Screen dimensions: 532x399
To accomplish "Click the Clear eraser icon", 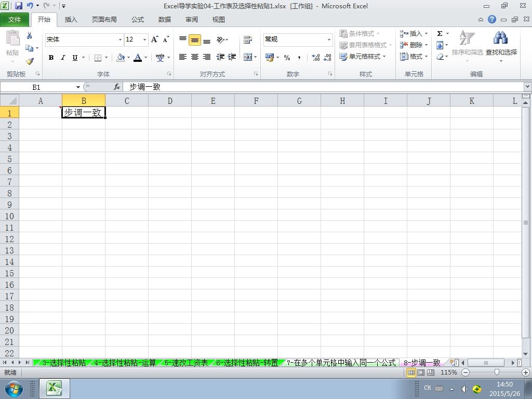I will tap(440, 57).
